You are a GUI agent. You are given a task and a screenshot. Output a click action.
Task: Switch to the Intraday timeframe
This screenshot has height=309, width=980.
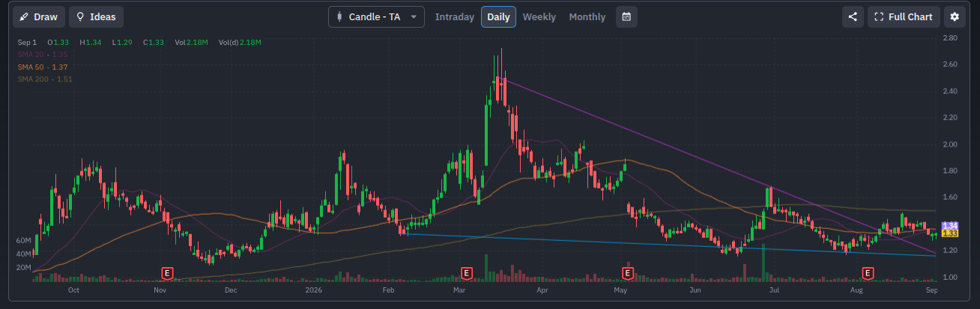click(454, 16)
